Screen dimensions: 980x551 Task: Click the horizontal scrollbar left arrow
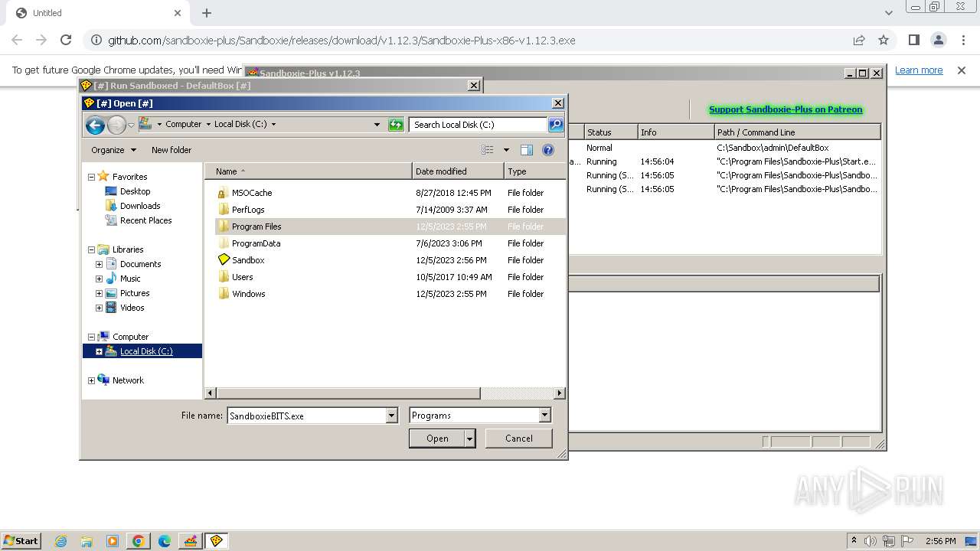211,393
